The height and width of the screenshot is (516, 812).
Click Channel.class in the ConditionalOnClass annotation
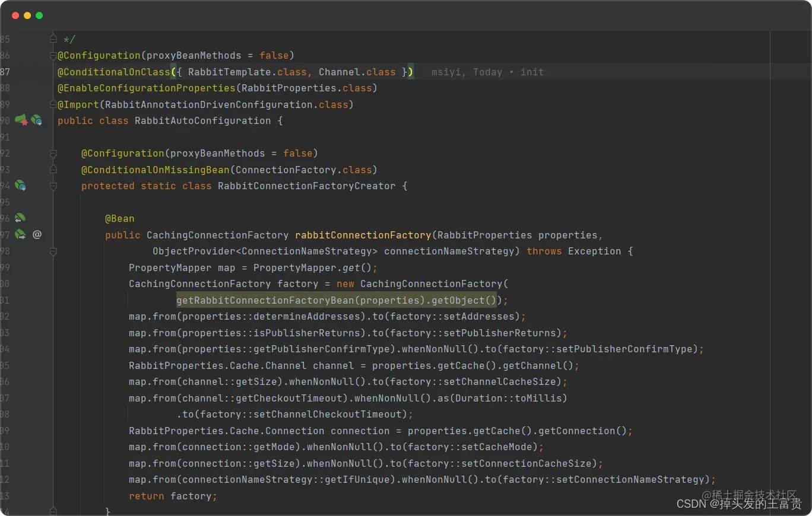pos(357,72)
